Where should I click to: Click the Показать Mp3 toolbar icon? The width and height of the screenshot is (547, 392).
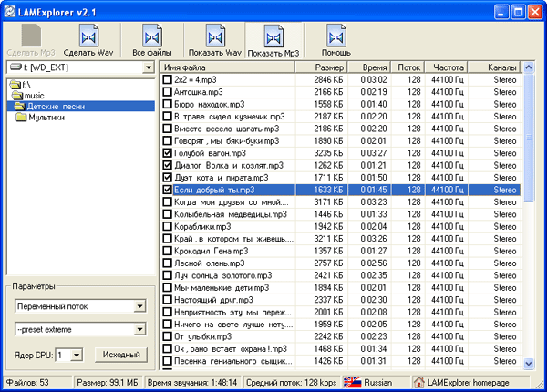click(273, 36)
